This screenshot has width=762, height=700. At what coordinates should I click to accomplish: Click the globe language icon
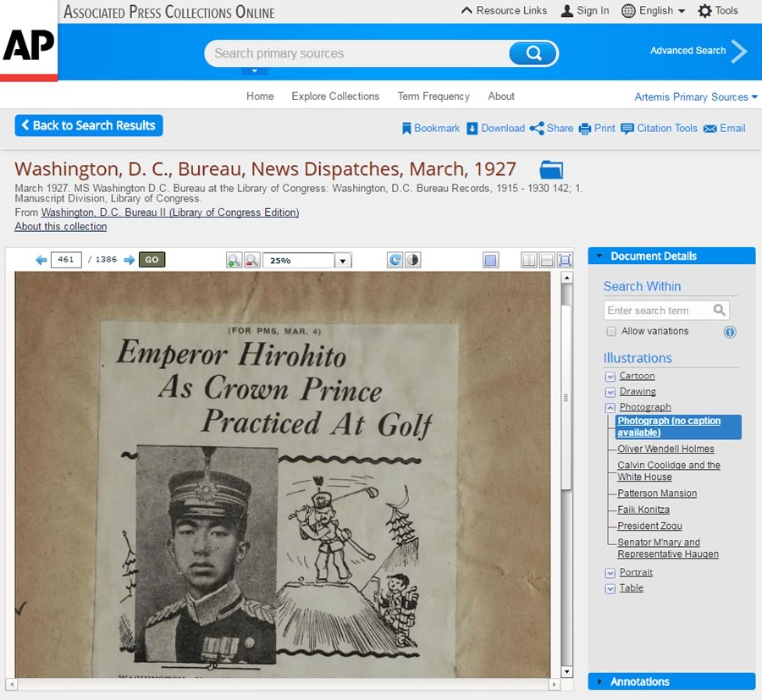628,11
